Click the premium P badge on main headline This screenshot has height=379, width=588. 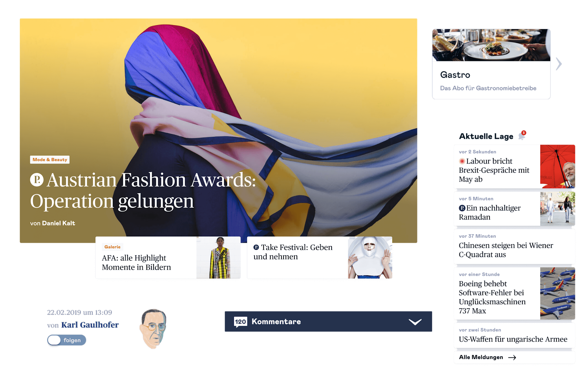[x=37, y=180]
